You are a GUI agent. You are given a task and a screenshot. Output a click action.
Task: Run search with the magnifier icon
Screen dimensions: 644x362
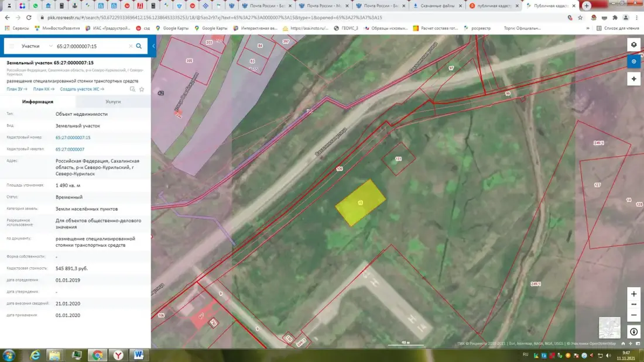click(139, 46)
